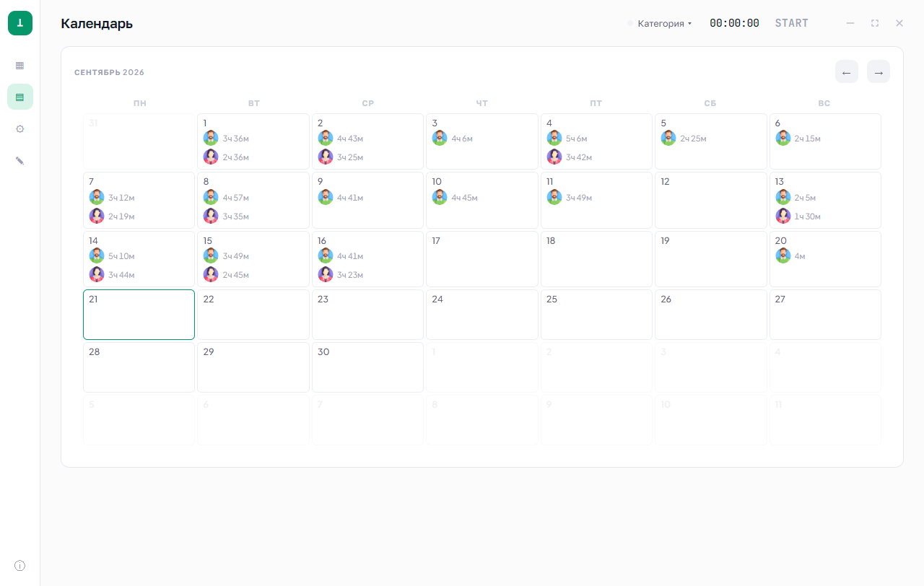Click the 2ч 19м entry on day 7
The height and width of the screenshot is (586, 924).
[x=121, y=217]
